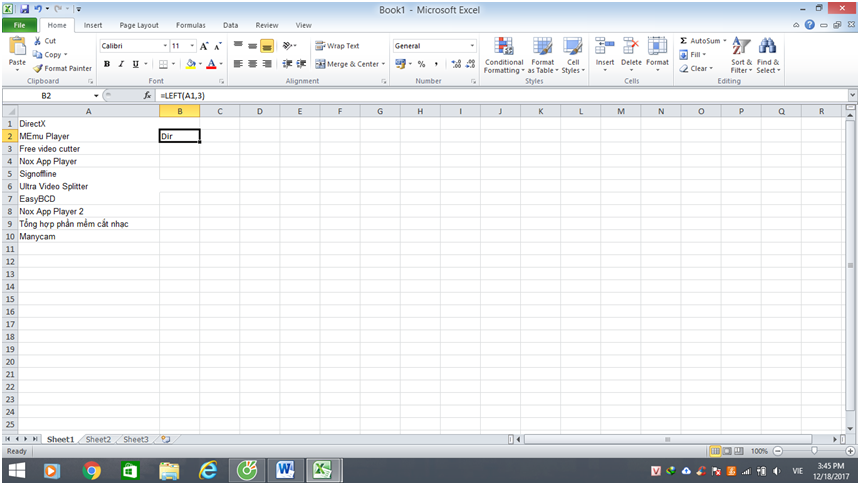This screenshot has width=860, height=485.
Task: Open the green File button
Action: [x=19, y=25]
